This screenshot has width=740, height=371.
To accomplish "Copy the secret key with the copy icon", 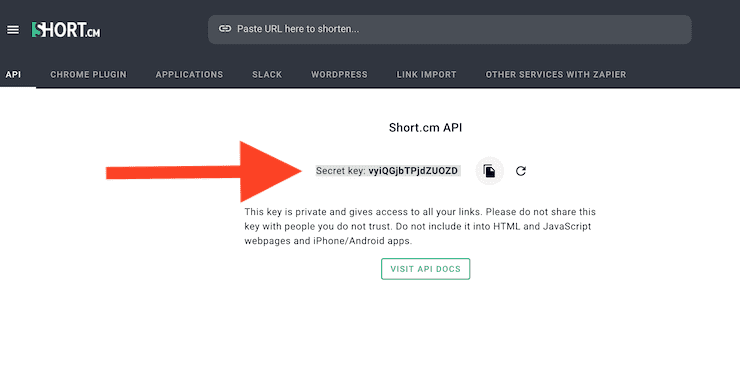I will coord(489,171).
